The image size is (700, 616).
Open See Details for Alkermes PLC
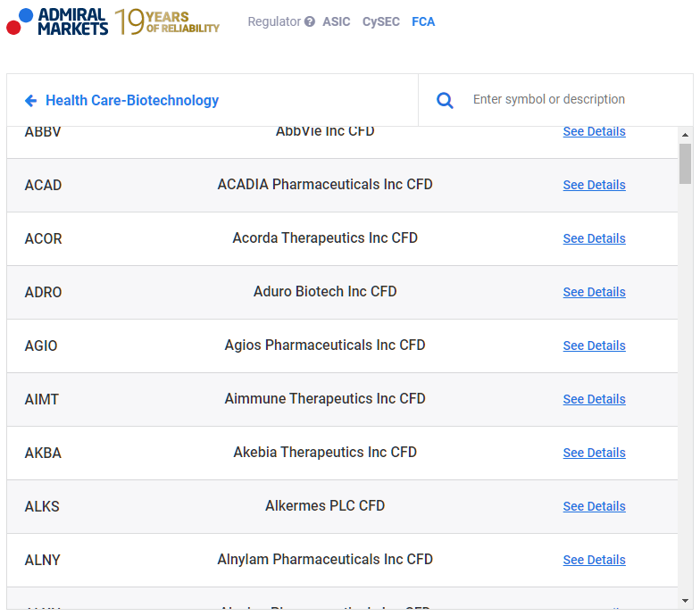coord(594,506)
